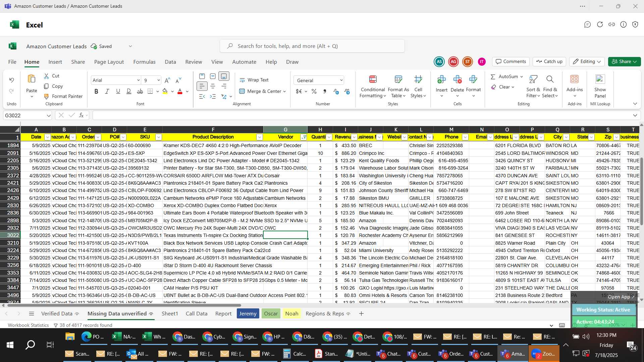The width and height of the screenshot is (644, 362).
Task: Click the Format cells icon
Action: [x=473, y=79]
